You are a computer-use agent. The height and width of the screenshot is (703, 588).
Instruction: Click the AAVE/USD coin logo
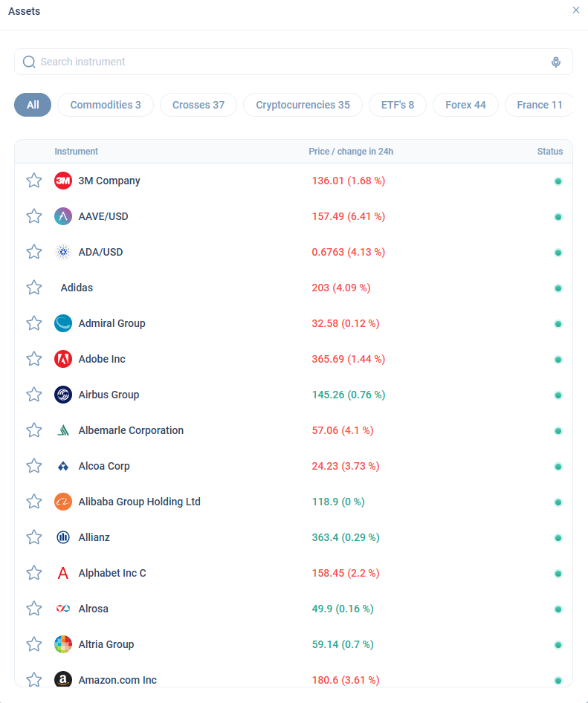point(63,216)
